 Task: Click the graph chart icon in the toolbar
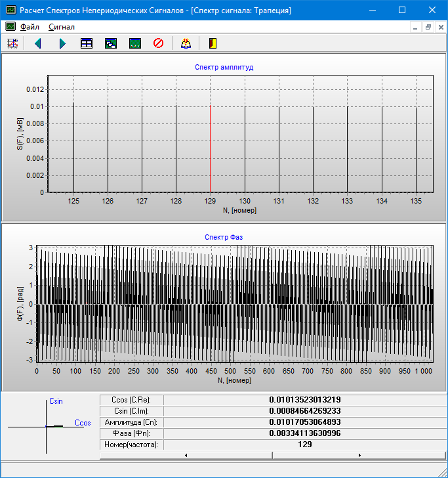click(12, 43)
